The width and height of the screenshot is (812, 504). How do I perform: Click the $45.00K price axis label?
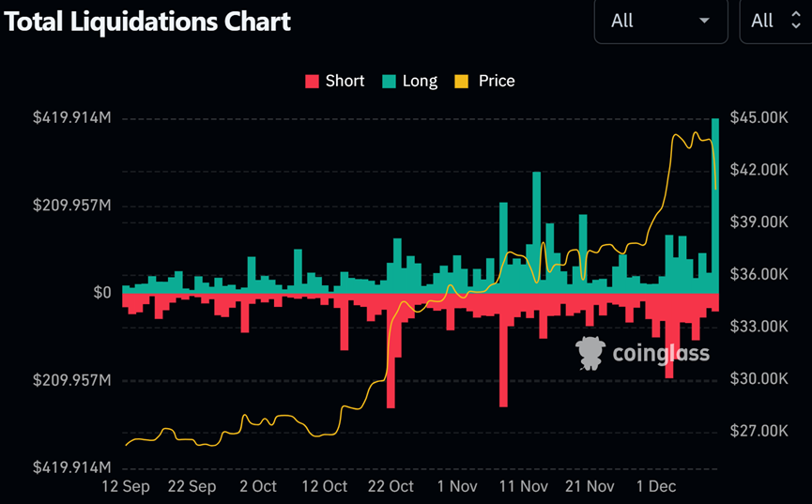(758, 117)
